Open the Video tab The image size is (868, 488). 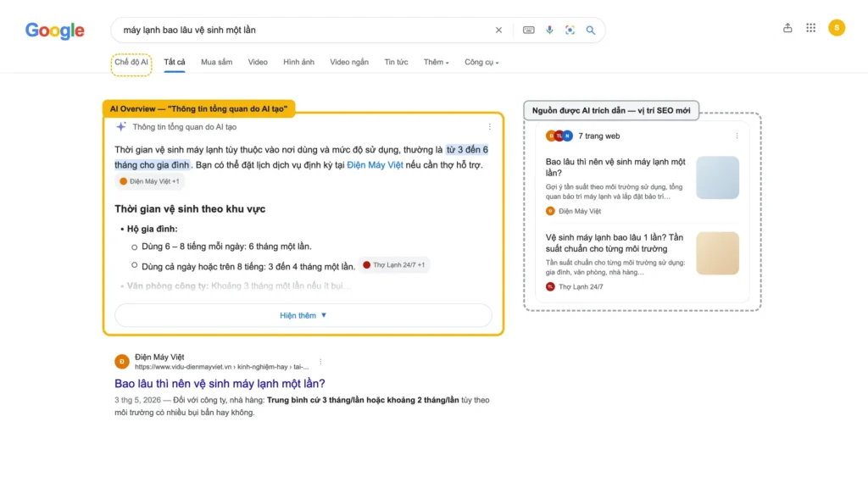pyautogui.click(x=258, y=63)
